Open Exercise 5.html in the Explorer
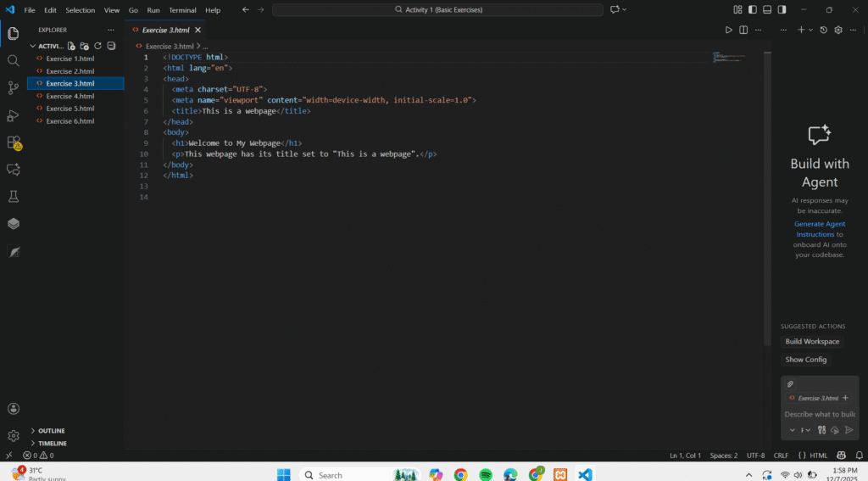 click(70, 109)
